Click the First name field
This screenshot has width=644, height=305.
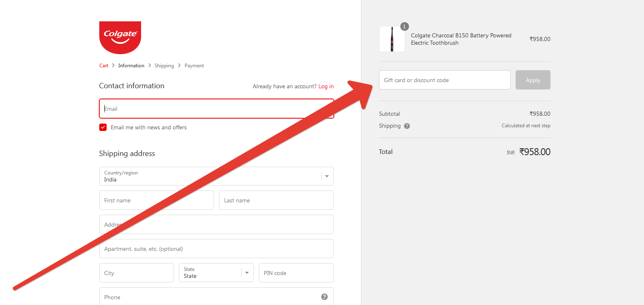pyautogui.click(x=157, y=200)
